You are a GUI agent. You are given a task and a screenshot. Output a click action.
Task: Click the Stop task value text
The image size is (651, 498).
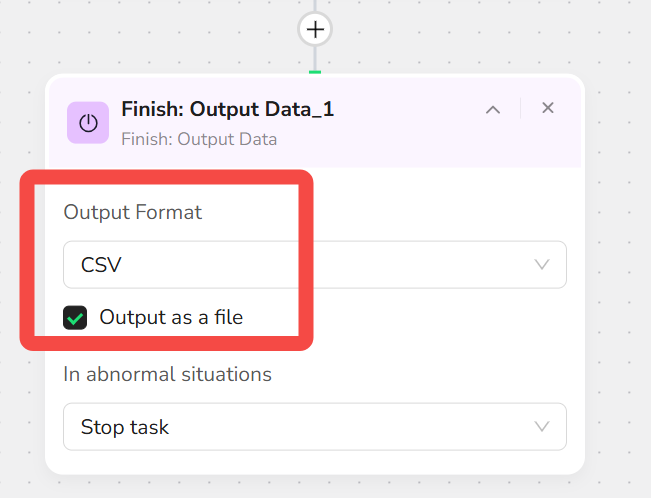pos(125,427)
